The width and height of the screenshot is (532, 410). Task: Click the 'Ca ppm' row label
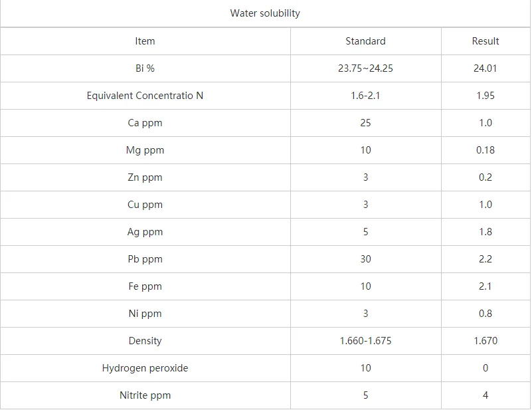click(145, 123)
